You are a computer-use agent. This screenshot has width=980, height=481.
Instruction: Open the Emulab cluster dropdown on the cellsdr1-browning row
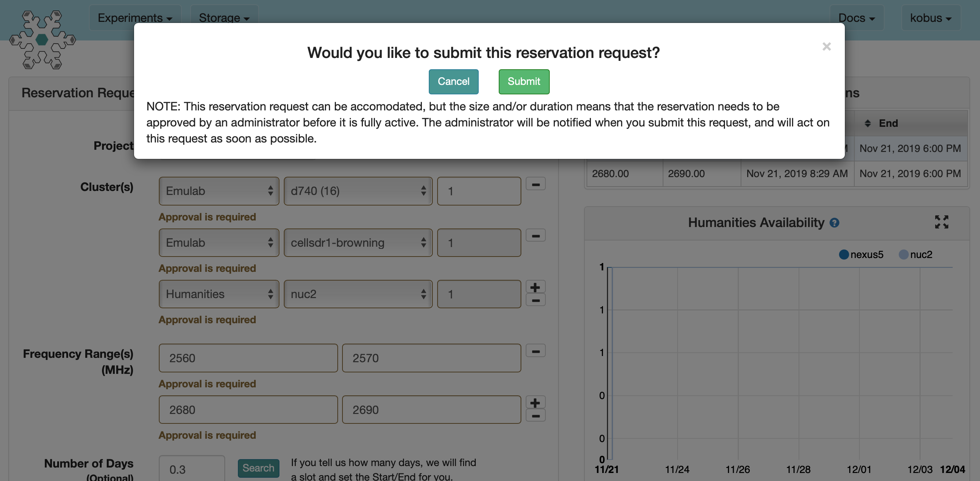click(219, 243)
